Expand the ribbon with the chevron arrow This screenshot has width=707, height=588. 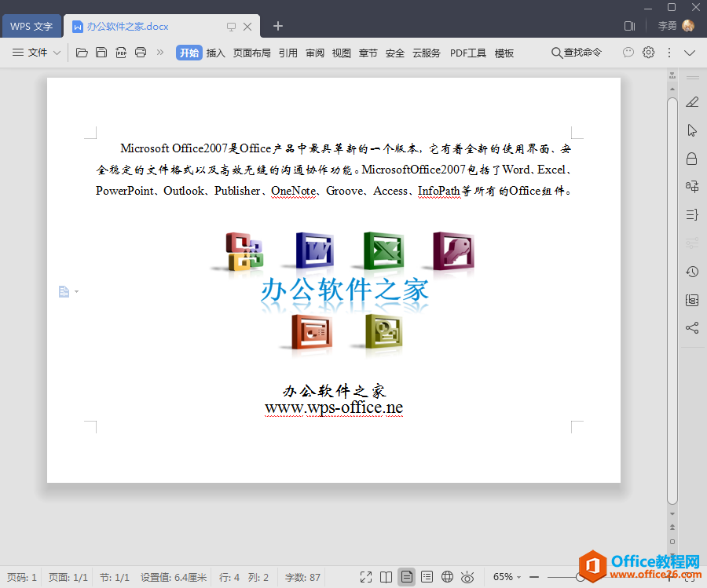point(690,53)
